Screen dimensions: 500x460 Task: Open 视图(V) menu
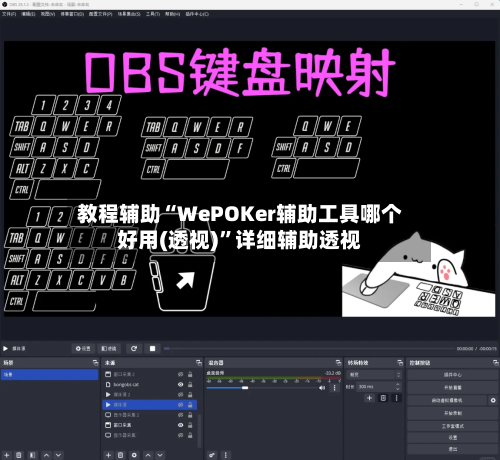pyautogui.click(x=48, y=14)
